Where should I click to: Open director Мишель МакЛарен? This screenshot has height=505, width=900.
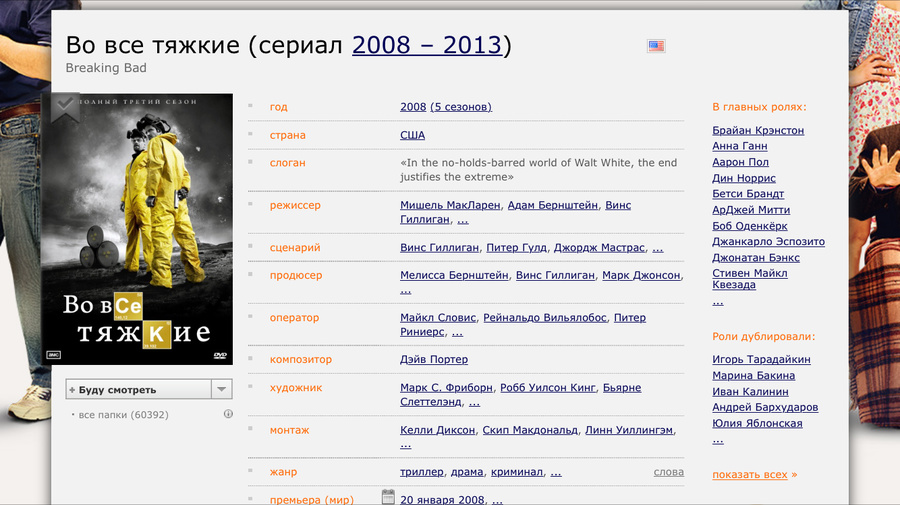coord(450,205)
